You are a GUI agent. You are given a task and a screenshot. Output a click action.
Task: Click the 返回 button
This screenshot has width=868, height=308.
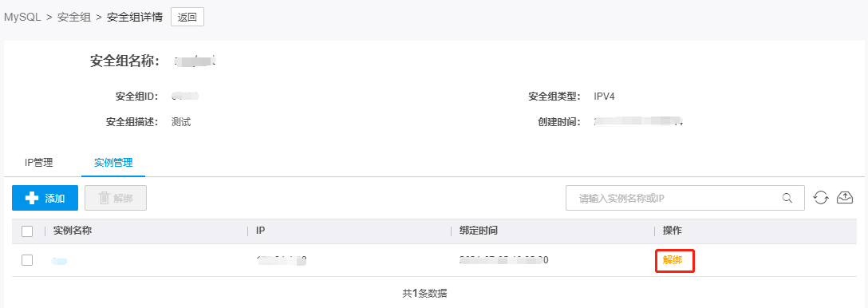point(187,17)
